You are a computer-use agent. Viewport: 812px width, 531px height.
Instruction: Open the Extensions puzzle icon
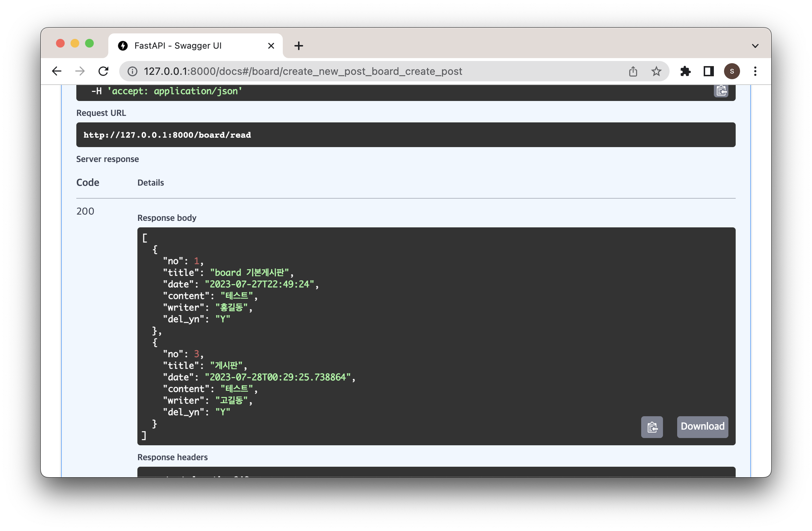pyautogui.click(x=685, y=71)
